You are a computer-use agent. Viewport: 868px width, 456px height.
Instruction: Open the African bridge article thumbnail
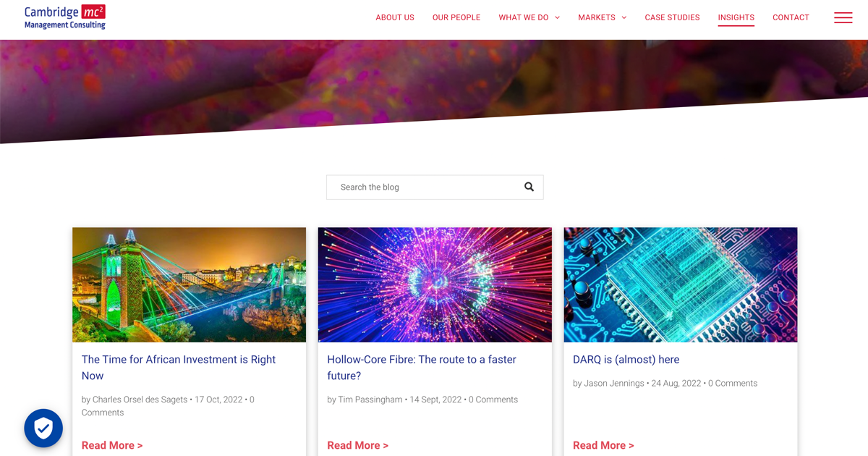point(189,284)
